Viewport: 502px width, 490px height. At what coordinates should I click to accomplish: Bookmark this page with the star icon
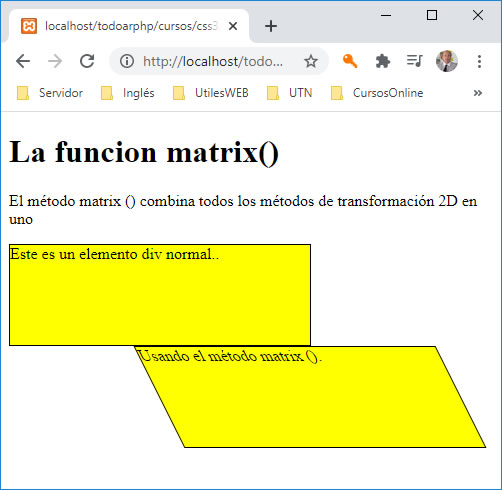pos(311,61)
